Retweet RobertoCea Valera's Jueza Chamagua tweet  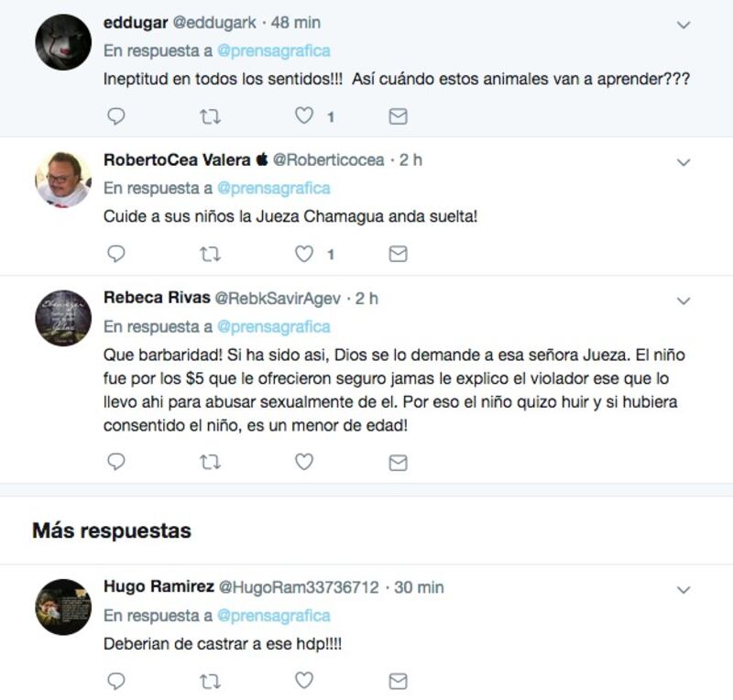210,254
